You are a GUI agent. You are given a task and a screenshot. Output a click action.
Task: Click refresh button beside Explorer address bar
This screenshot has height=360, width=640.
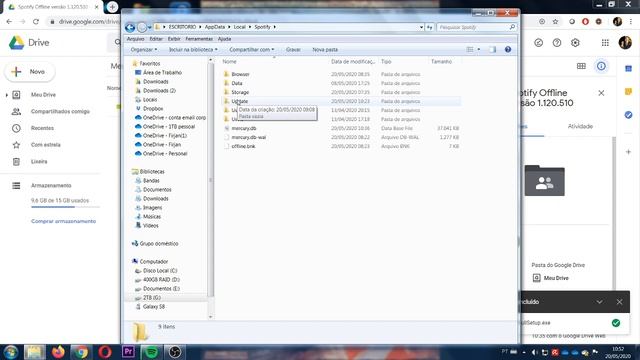[429, 27]
